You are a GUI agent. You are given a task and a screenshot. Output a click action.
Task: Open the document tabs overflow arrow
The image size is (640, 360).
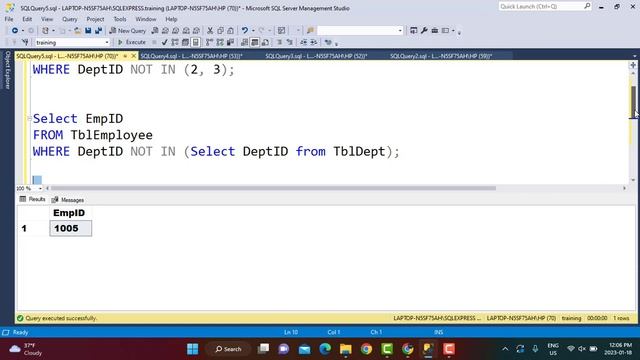pos(634,56)
